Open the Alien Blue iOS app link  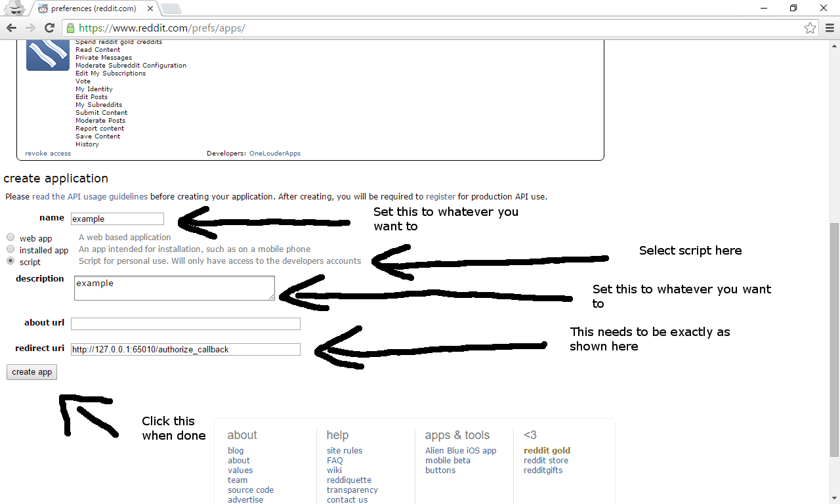(461, 451)
